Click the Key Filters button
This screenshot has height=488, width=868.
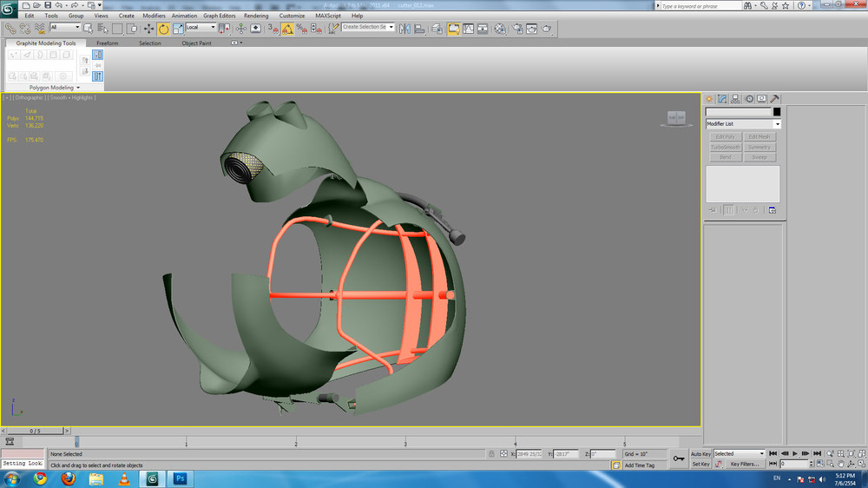click(746, 465)
